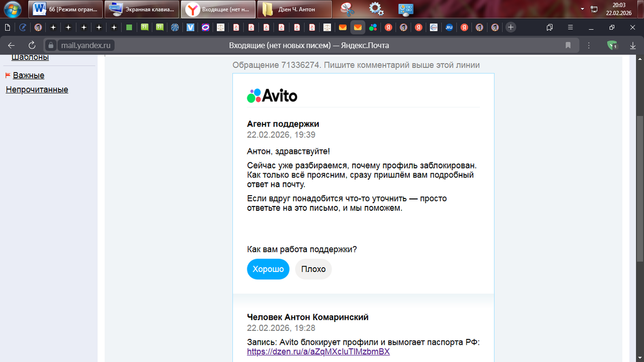Open the gears icon in the taskbar

tap(376, 9)
